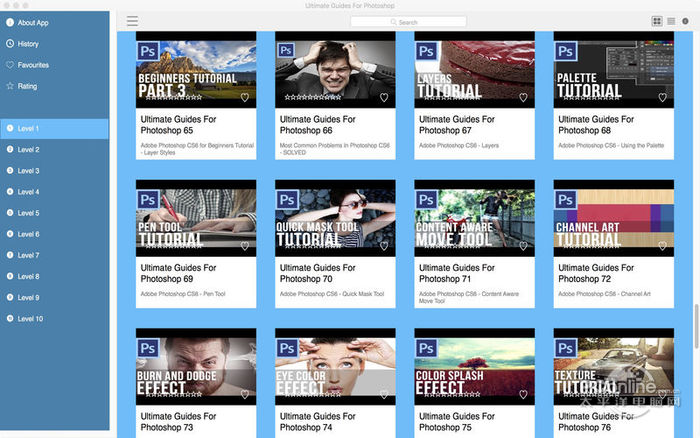The image size is (700, 438).
Task: Select Level 9 in sidebar
Action: (54, 297)
